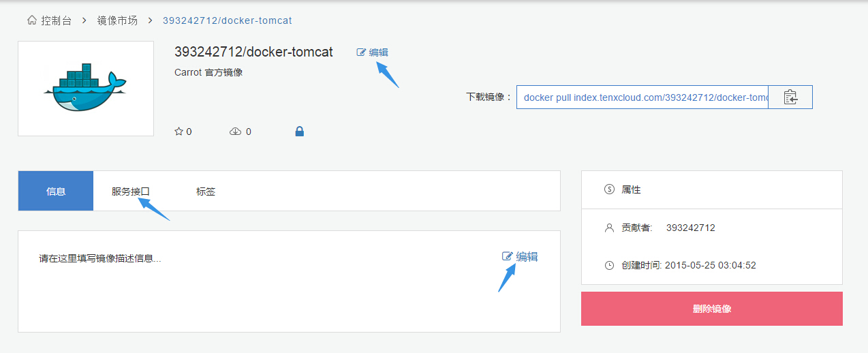Go to 控制台 in breadcrumb
The height and width of the screenshot is (353, 868).
coord(56,20)
